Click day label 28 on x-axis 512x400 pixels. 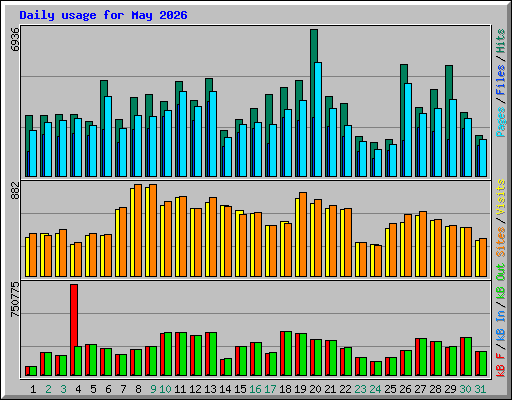(435, 389)
